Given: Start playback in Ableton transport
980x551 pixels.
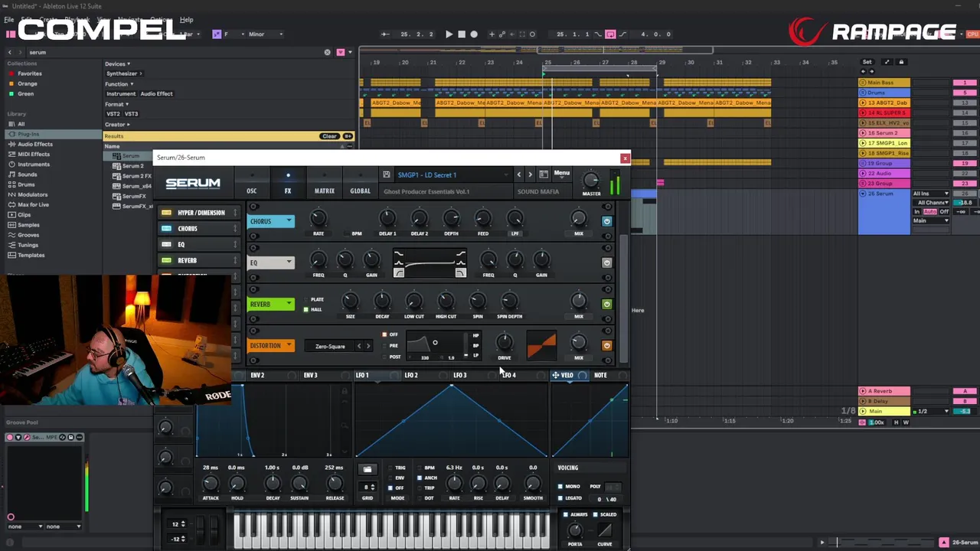Looking at the screenshot, I should [x=449, y=34].
